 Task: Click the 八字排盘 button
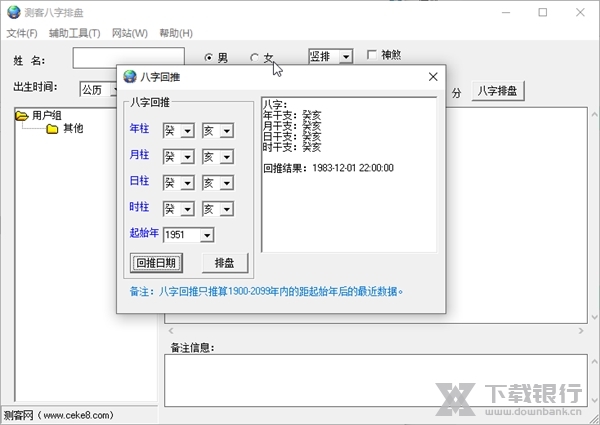[x=497, y=91]
